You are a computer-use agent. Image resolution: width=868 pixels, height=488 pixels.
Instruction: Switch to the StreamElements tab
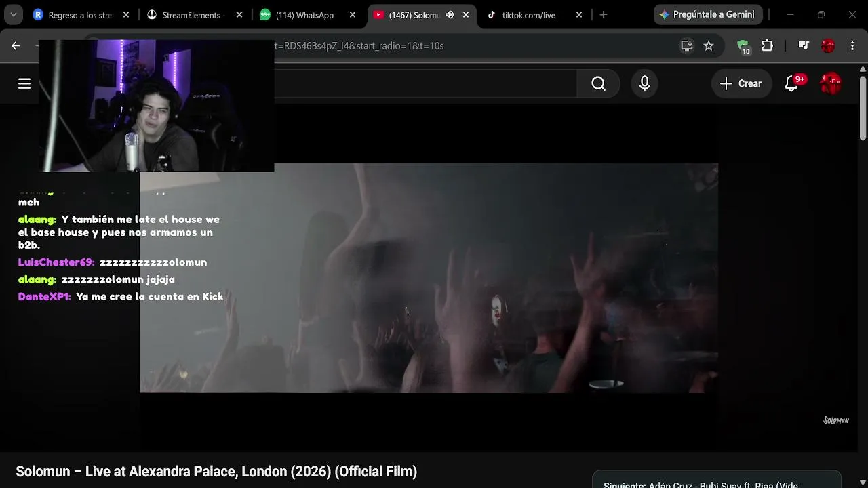(x=193, y=15)
